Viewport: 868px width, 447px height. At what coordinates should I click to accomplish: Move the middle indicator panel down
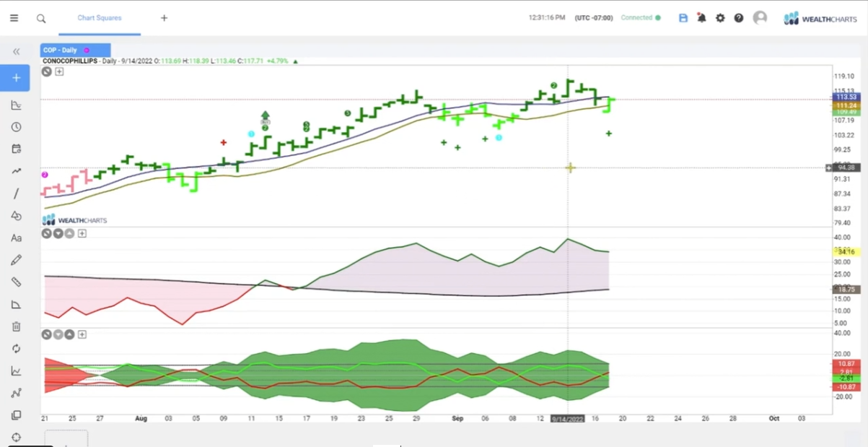click(x=58, y=233)
